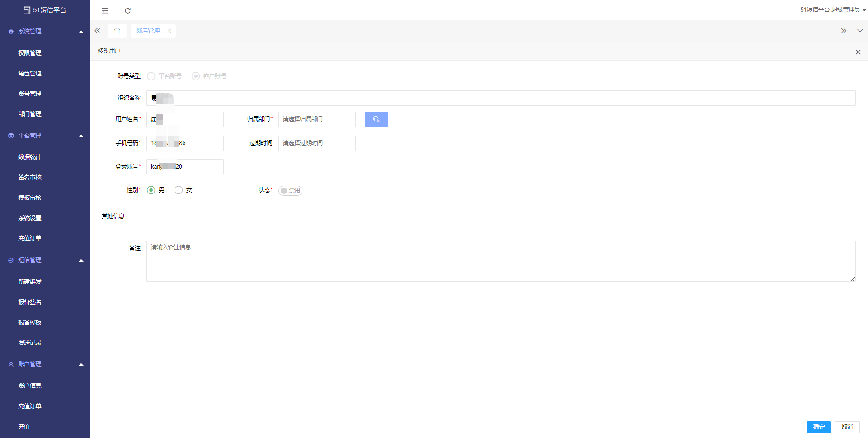The width and height of the screenshot is (868, 438).
Task: Close the 修改用户 dialog
Action: tap(858, 52)
